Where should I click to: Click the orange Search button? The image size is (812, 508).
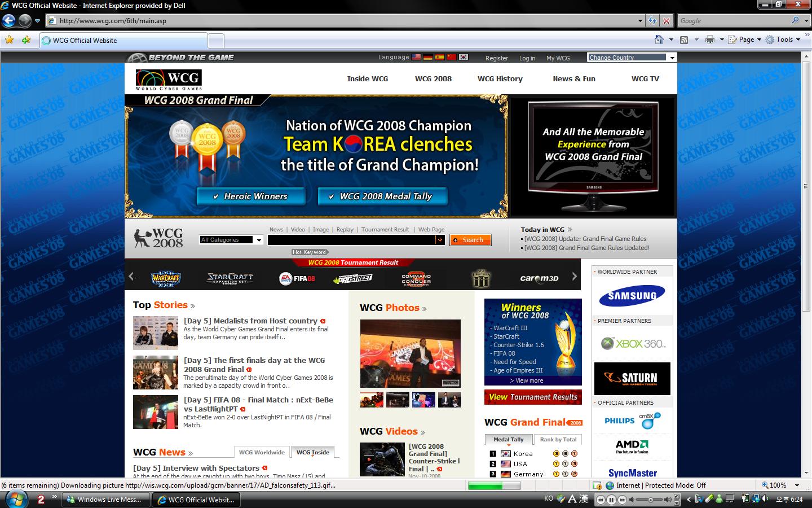click(470, 240)
